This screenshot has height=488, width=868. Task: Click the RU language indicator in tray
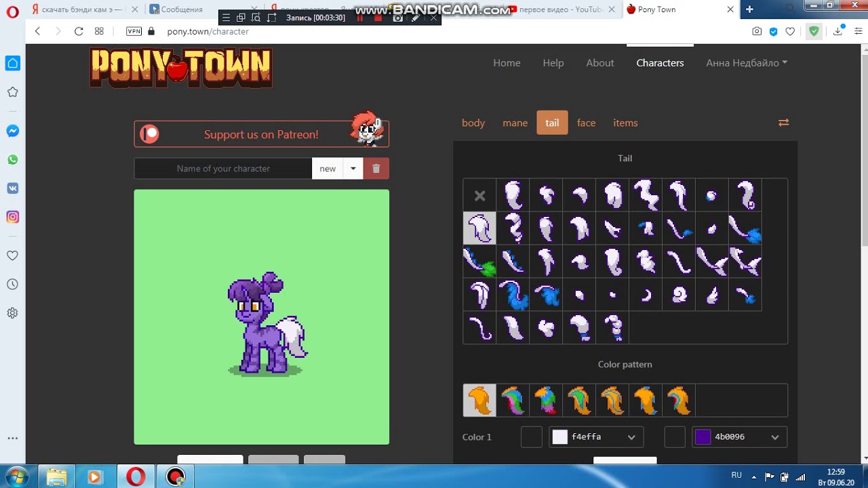(x=736, y=476)
